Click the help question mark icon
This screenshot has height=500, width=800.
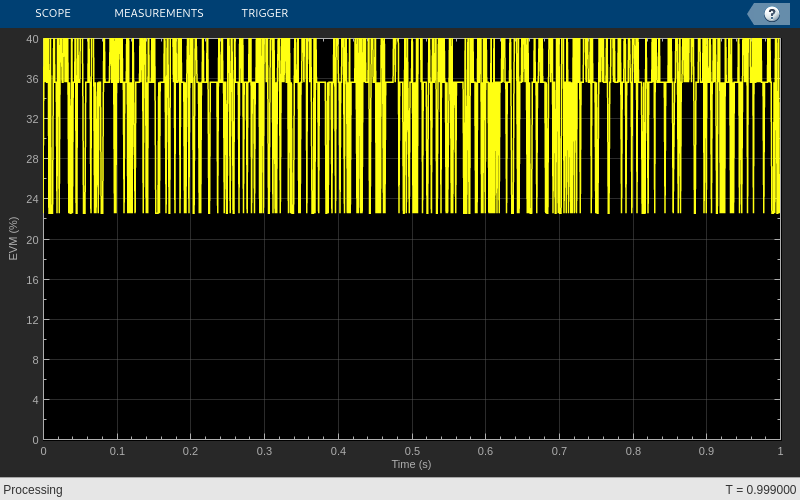771,14
